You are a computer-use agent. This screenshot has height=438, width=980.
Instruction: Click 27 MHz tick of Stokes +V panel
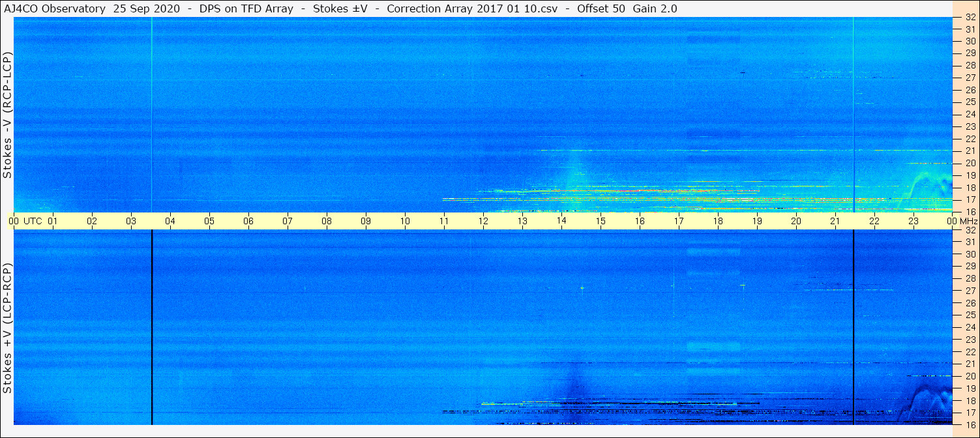(970, 291)
